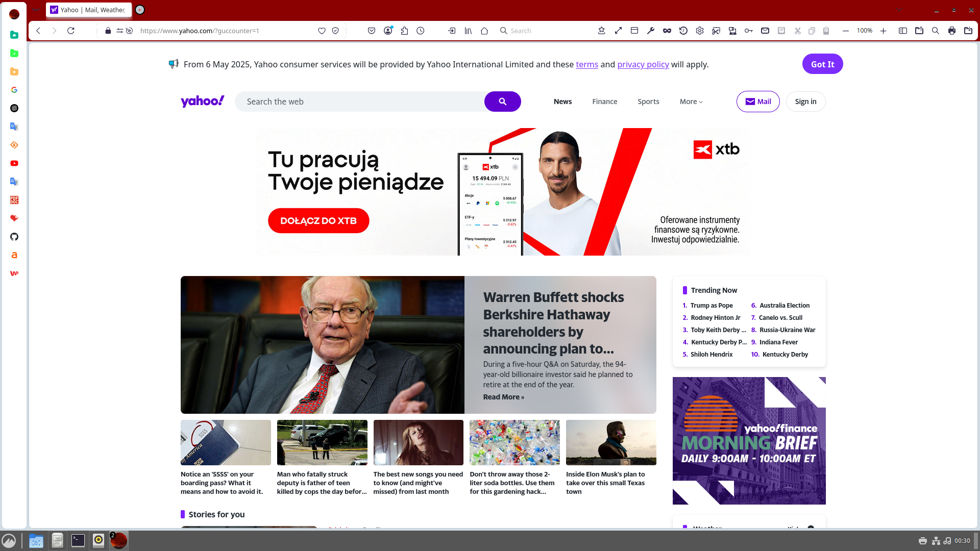Toggle tracking protection shield in address bar
This screenshot has height=551, width=980.
click(335, 31)
